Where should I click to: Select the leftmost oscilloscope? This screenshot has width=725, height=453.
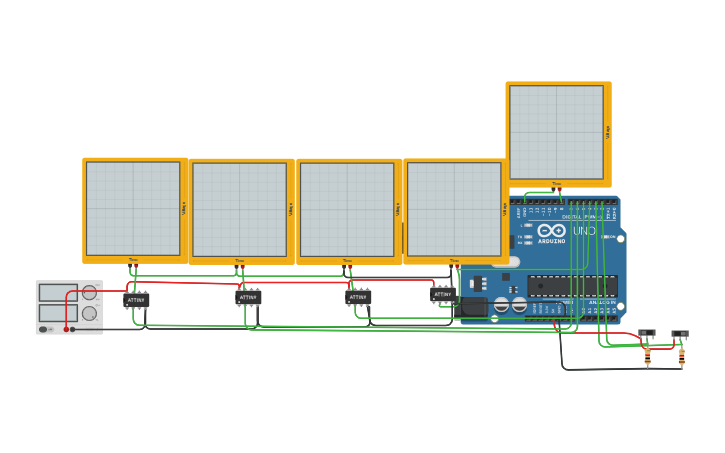pos(133,209)
